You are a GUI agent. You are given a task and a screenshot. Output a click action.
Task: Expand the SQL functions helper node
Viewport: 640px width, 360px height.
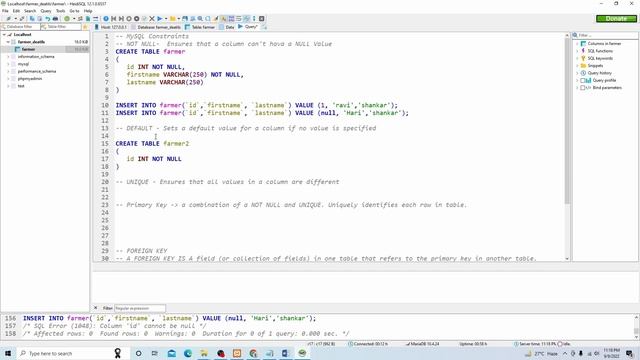(577, 51)
